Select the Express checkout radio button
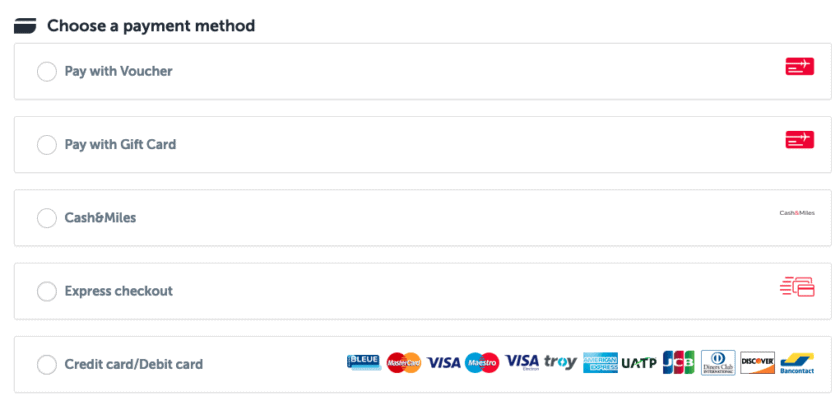This screenshot has width=840, height=401. coord(46,292)
